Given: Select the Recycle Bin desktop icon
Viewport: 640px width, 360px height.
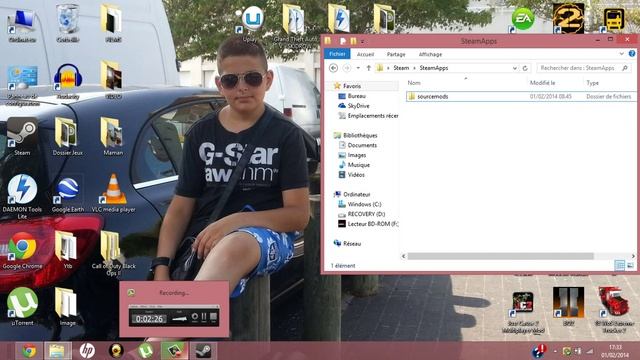Looking at the screenshot, I should tap(68, 24).
